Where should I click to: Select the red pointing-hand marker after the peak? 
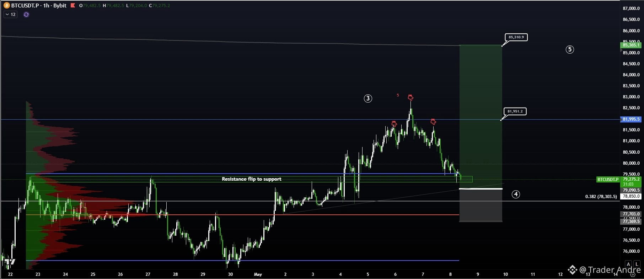(433, 122)
